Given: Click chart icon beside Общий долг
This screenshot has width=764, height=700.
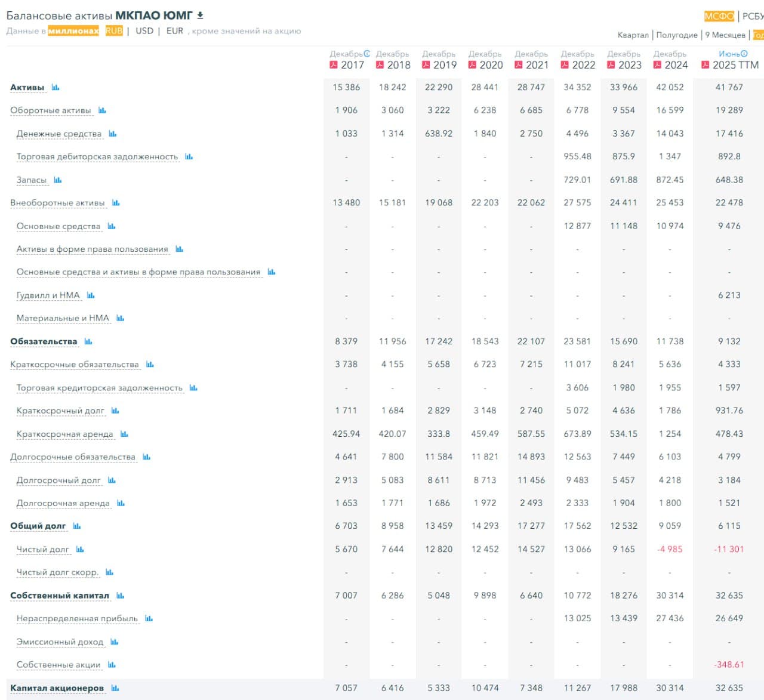Looking at the screenshot, I should coord(77,526).
